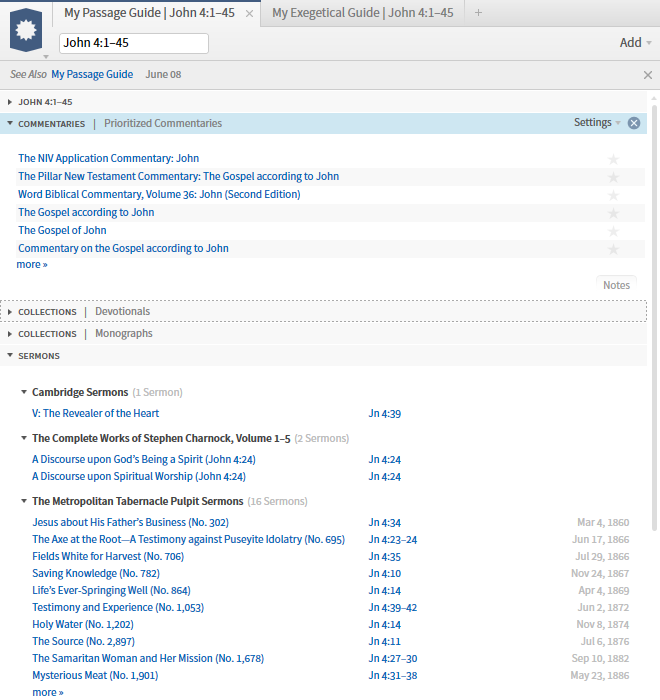This screenshot has width=660, height=700.
Task: Open Jn 4:35 reference link
Action: (384, 557)
